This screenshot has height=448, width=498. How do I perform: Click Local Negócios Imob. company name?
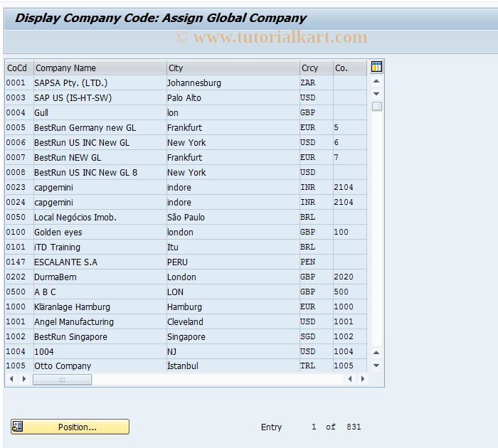click(x=100, y=217)
